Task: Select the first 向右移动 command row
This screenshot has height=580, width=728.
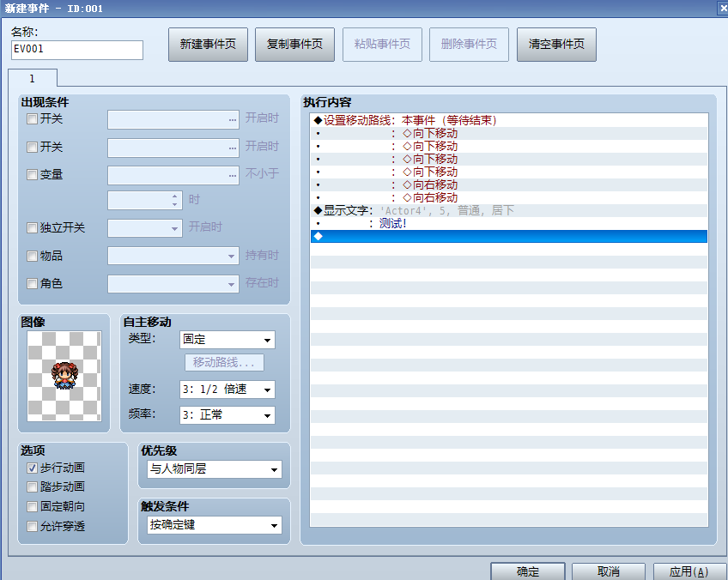Action: point(509,184)
